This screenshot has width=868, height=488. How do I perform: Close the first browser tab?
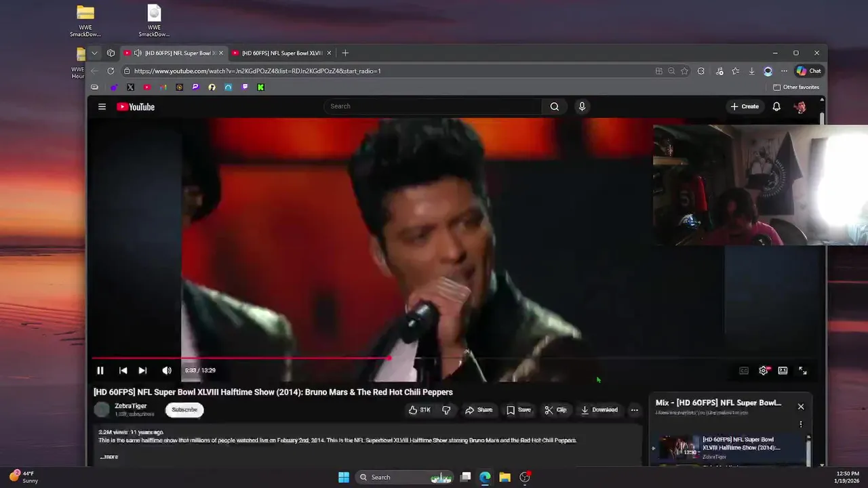(x=220, y=53)
